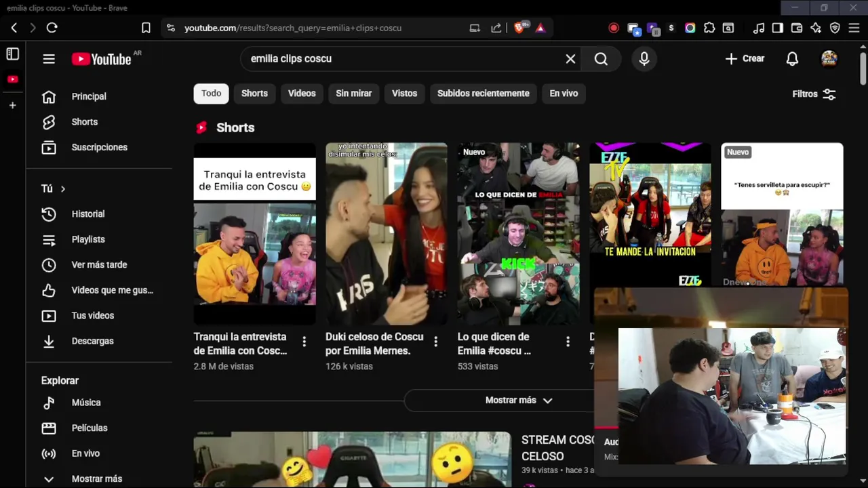Open the YouTube guide hamburger menu

tap(49, 59)
